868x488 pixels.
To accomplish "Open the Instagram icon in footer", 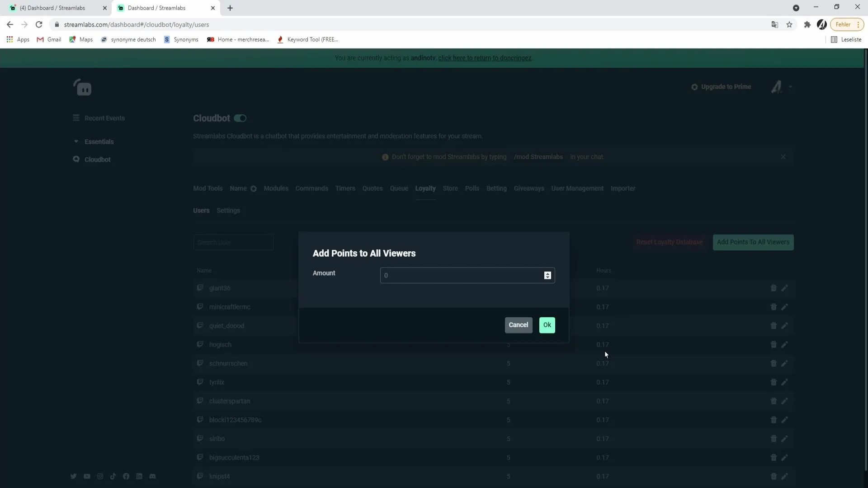I will click(x=100, y=476).
